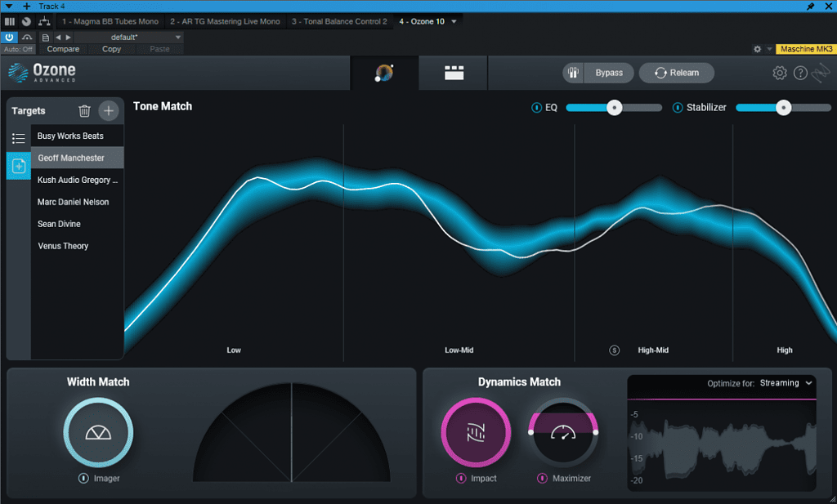Expand the plugin tabs overflow arrow
The height and width of the screenshot is (504, 837).
pos(454,21)
